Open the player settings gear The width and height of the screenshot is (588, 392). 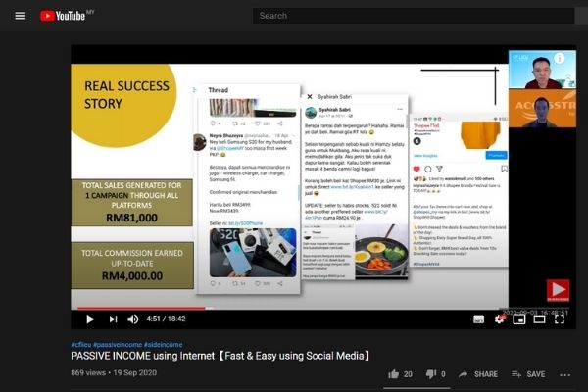pyautogui.click(x=500, y=319)
